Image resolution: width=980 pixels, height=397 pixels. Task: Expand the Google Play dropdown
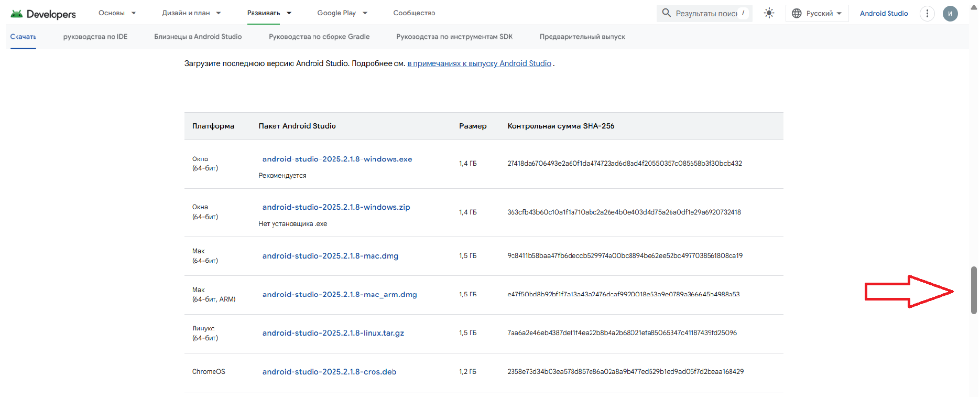click(342, 13)
